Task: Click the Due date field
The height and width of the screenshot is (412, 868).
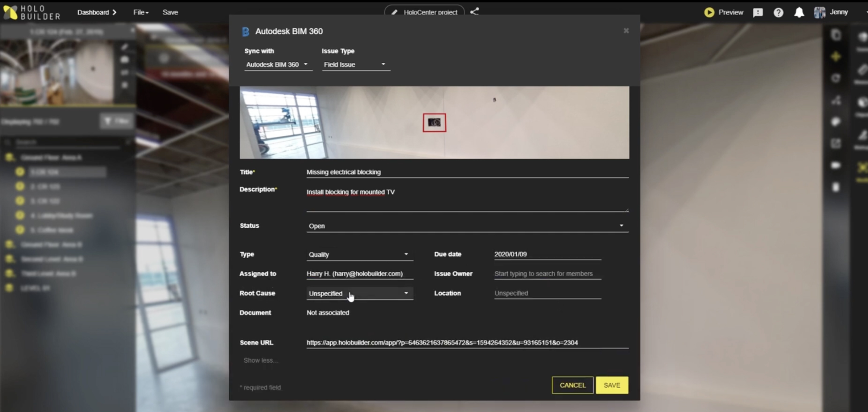Action: [x=548, y=254]
